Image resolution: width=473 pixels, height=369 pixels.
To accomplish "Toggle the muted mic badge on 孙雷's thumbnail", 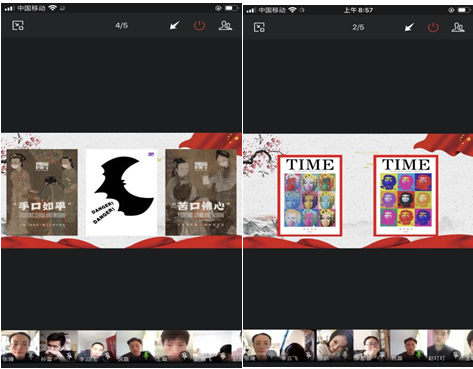I will 69,356.
